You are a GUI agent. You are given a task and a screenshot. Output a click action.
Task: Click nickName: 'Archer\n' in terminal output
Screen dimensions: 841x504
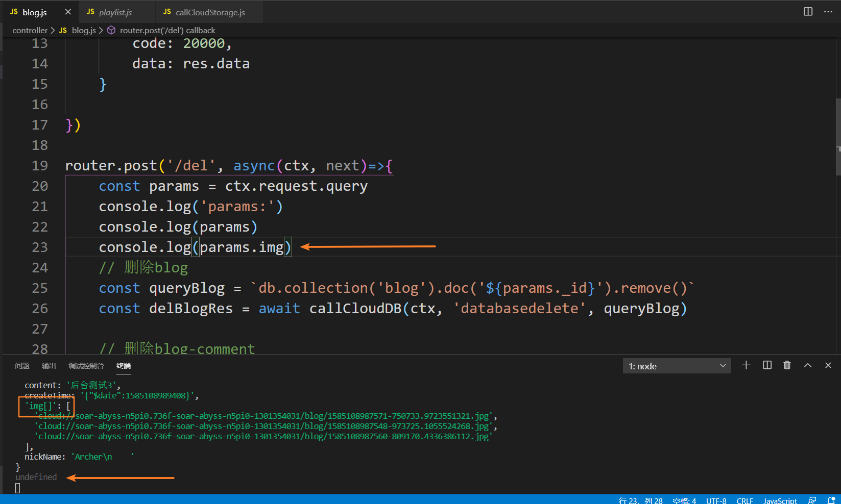[79, 457]
